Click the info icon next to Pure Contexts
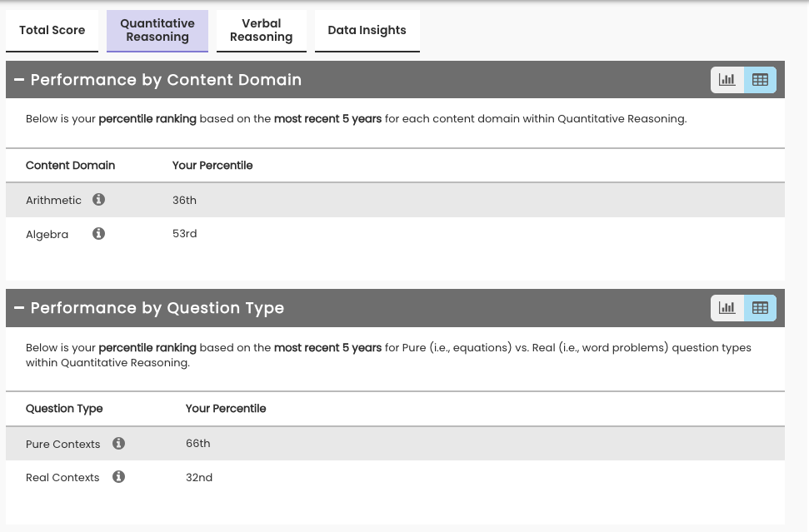Viewport: 809px width, 532px height. (118, 444)
